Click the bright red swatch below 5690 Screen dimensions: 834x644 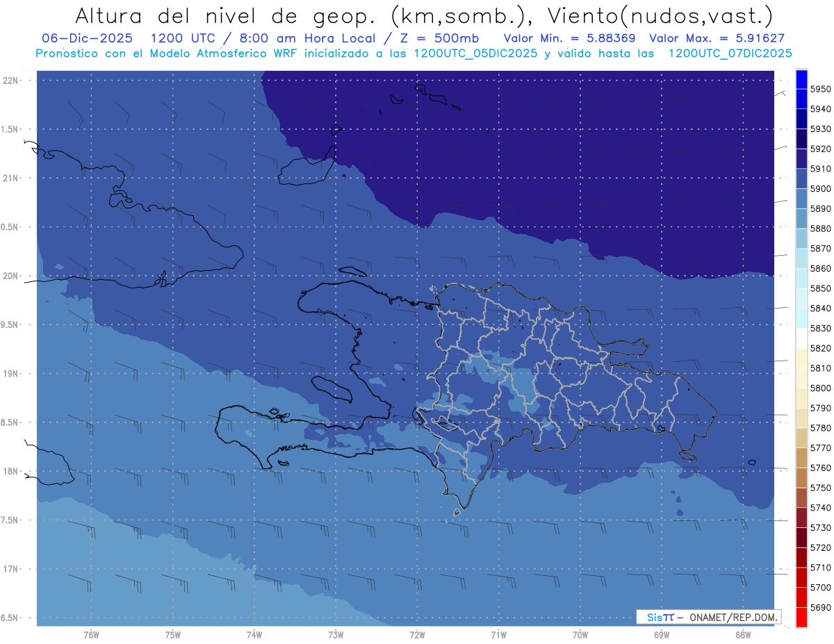[801, 617]
